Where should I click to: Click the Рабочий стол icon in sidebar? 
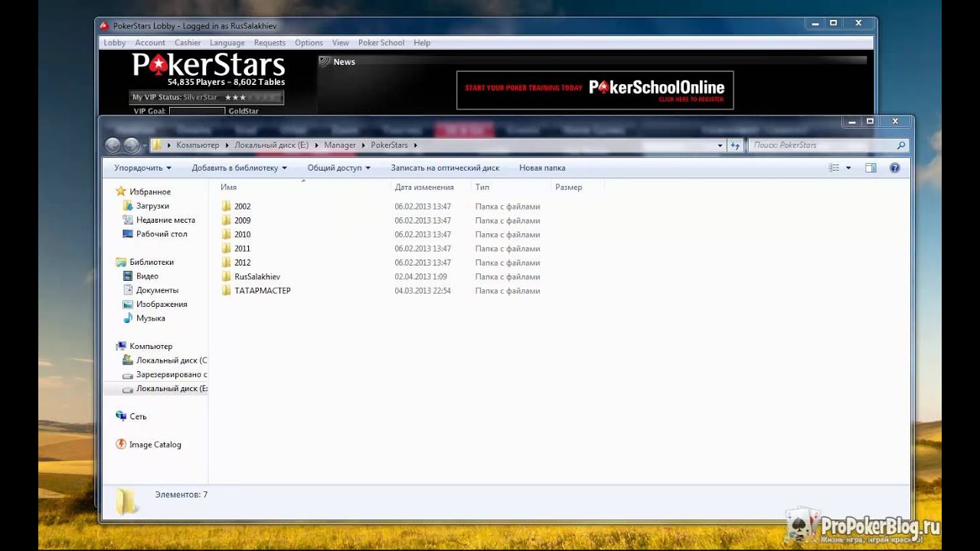click(128, 234)
